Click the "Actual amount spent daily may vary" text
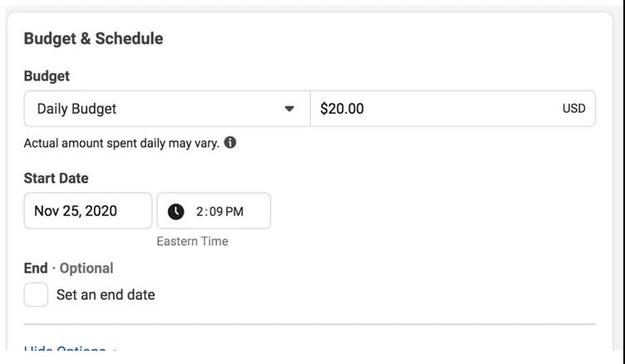The height and width of the screenshot is (364, 625). 121,143
